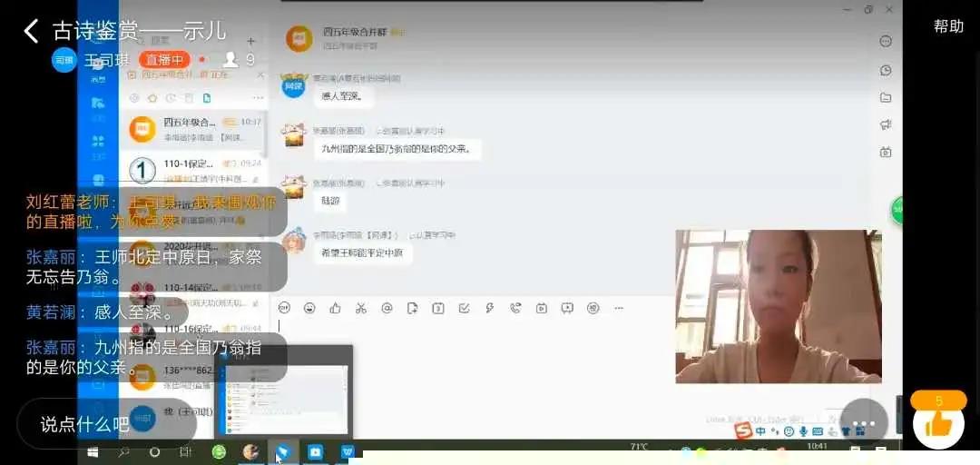Open the viewer count person icon
980x465 pixels.
[x=230, y=59]
